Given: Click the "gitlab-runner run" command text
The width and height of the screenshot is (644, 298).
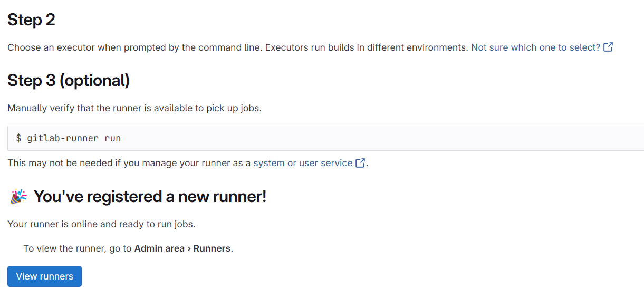Looking at the screenshot, I should pos(74,138).
